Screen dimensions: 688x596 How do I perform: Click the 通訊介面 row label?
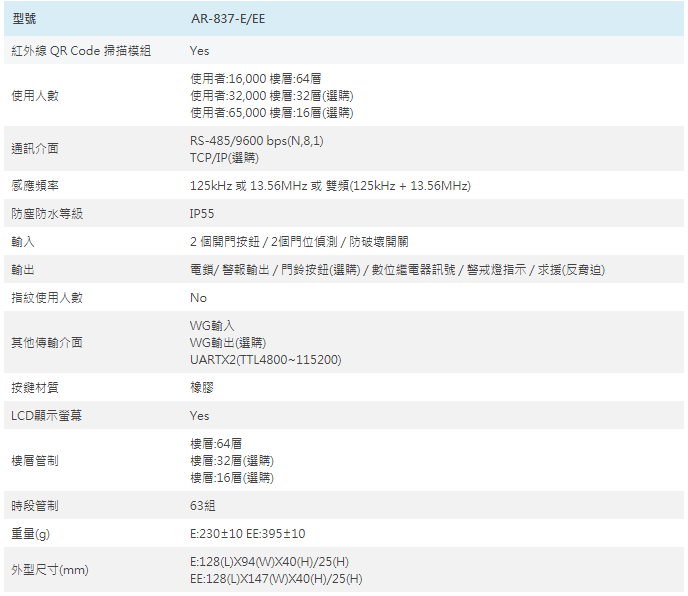coord(35,149)
